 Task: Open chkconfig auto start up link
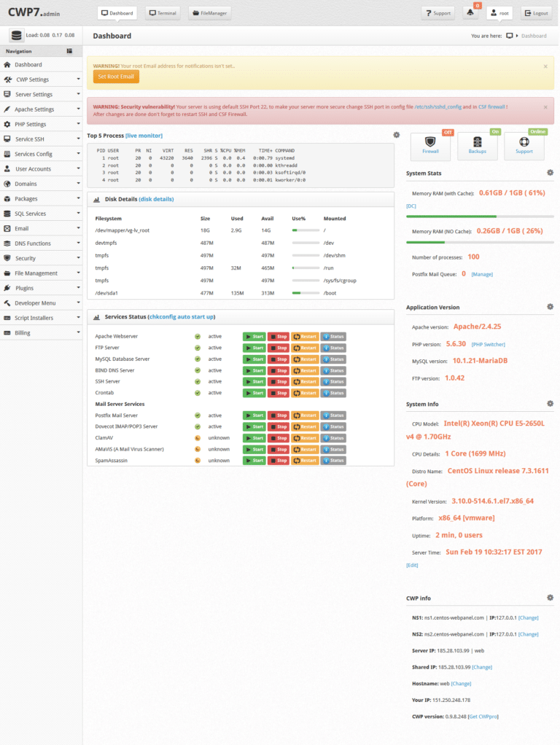pyautogui.click(x=182, y=316)
